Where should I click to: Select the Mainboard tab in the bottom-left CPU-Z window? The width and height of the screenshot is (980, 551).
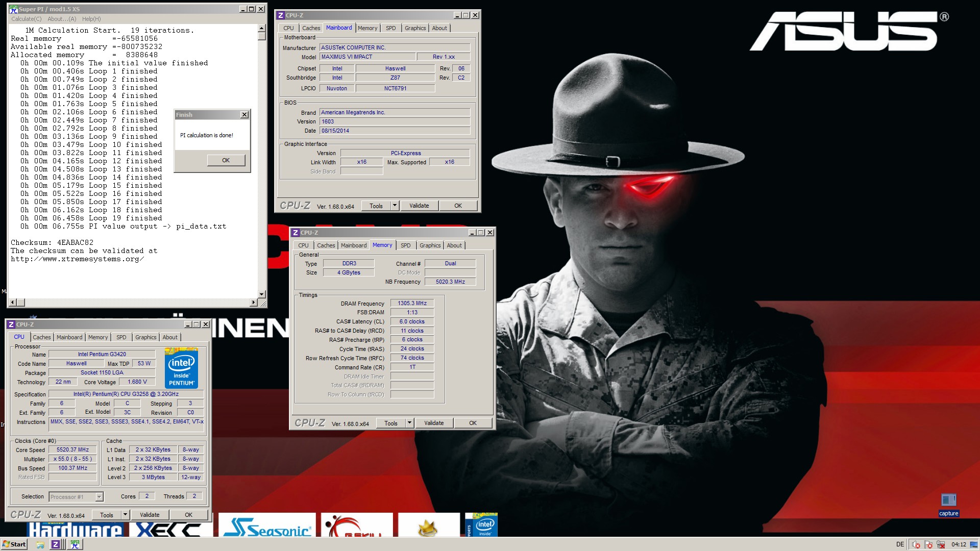[69, 337]
